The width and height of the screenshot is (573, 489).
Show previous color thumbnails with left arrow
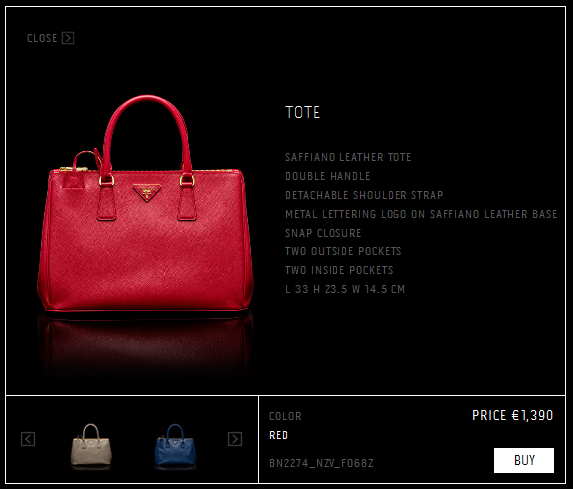[28, 439]
